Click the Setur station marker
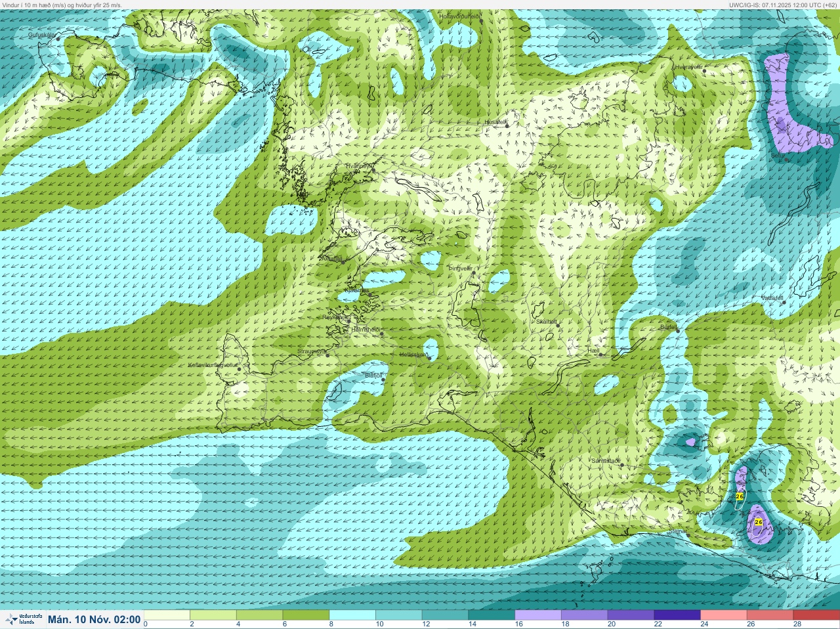The height and width of the screenshot is (629, 840). coord(786,160)
